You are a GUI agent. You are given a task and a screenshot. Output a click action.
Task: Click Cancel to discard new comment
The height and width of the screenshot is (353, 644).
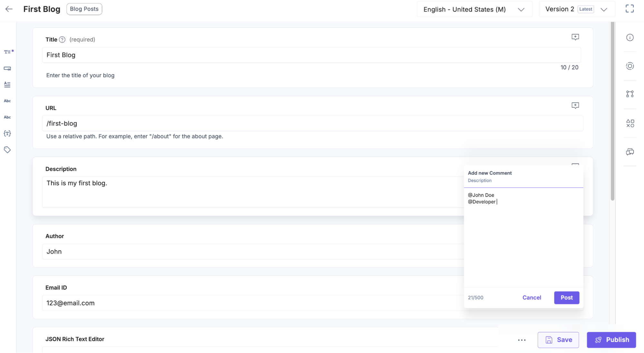tap(532, 297)
